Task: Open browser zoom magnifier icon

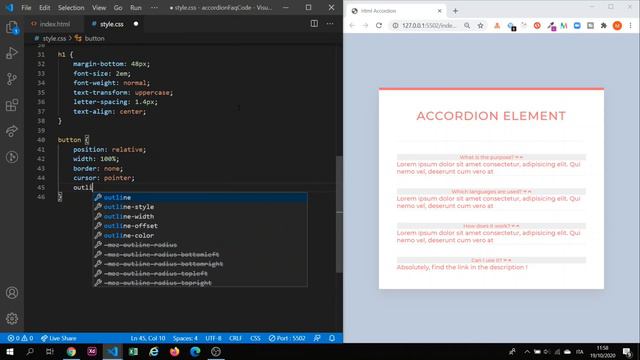Action: tap(467, 25)
